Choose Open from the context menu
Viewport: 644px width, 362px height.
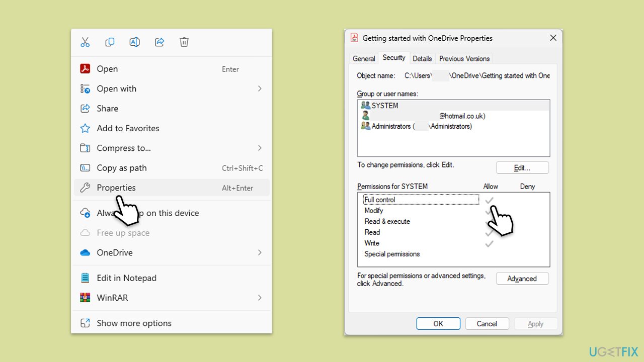[x=172, y=69]
